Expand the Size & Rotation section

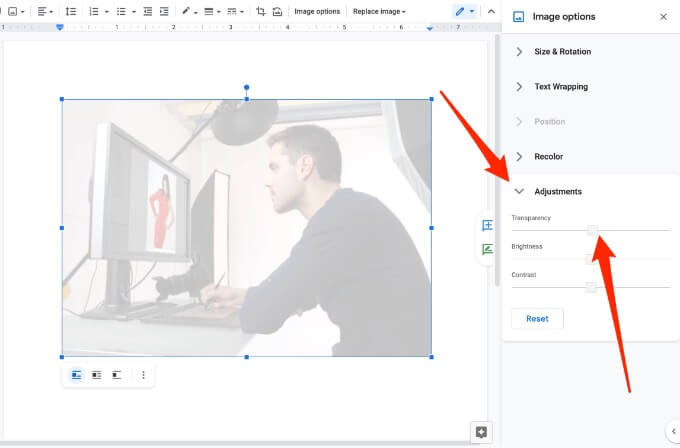click(x=562, y=52)
